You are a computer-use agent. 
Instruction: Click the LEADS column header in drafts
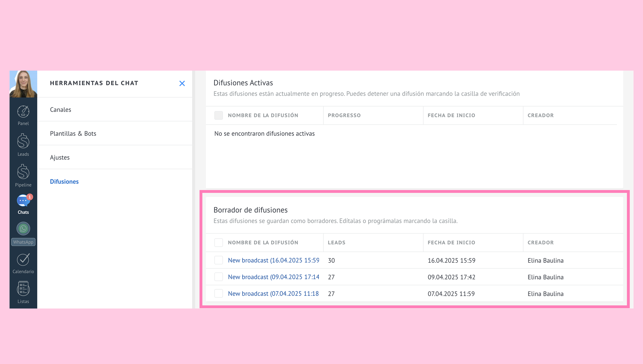(336, 243)
